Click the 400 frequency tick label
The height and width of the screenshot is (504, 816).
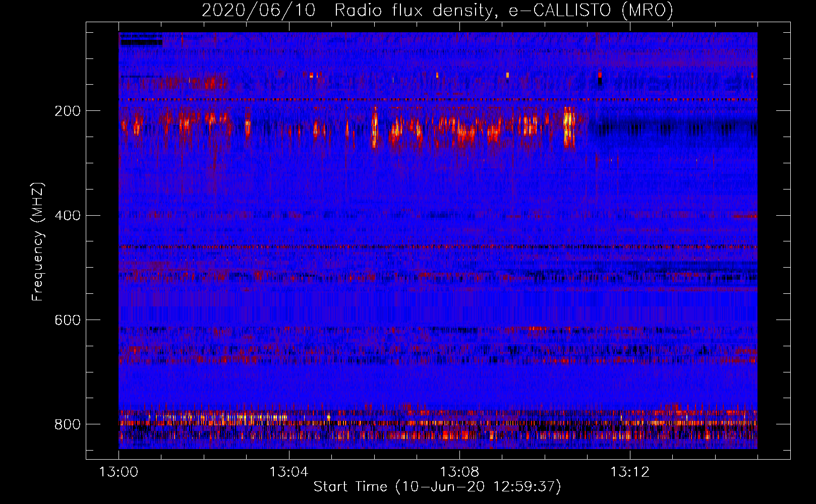[67, 216]
